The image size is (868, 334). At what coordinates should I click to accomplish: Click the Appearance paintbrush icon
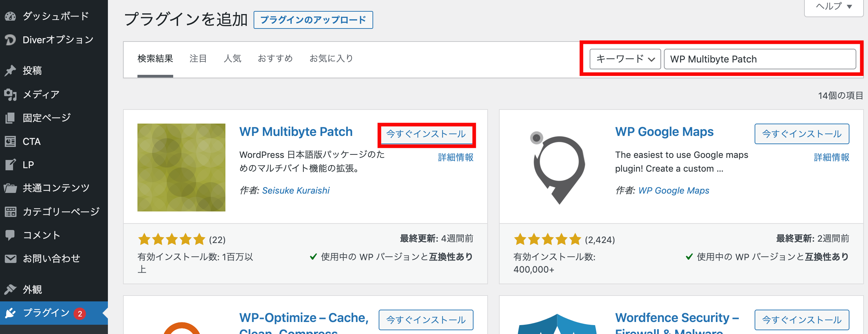(11, 289)
